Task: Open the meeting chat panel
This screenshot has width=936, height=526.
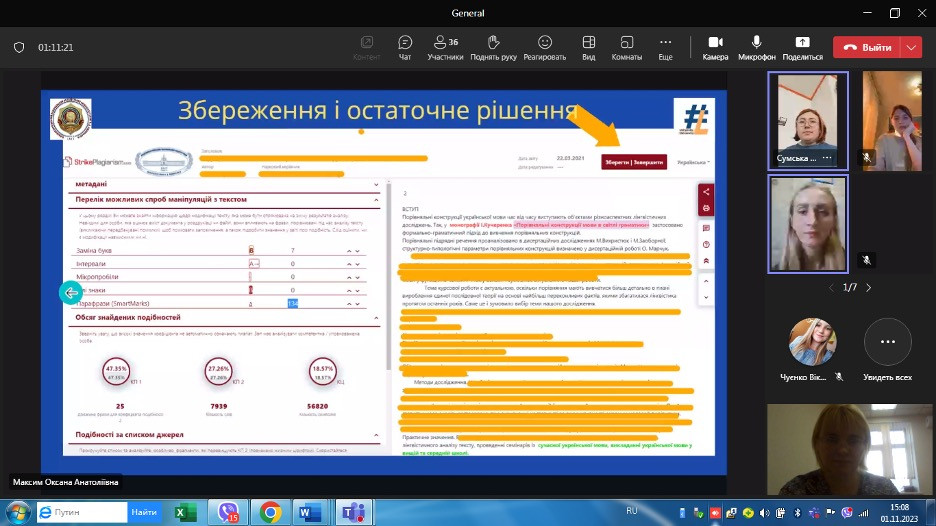Action: click(405, 46)
